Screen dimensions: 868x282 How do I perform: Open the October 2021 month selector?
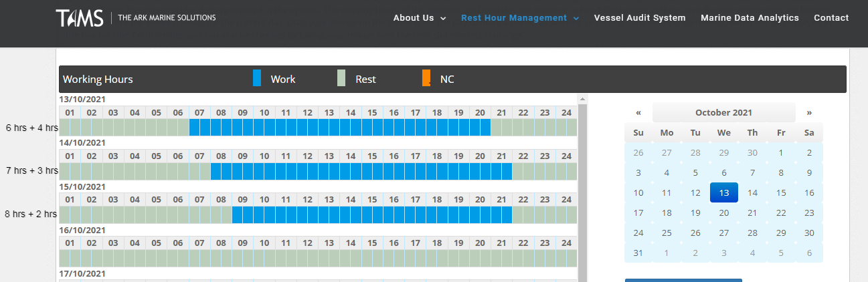[x=723, y=113]
